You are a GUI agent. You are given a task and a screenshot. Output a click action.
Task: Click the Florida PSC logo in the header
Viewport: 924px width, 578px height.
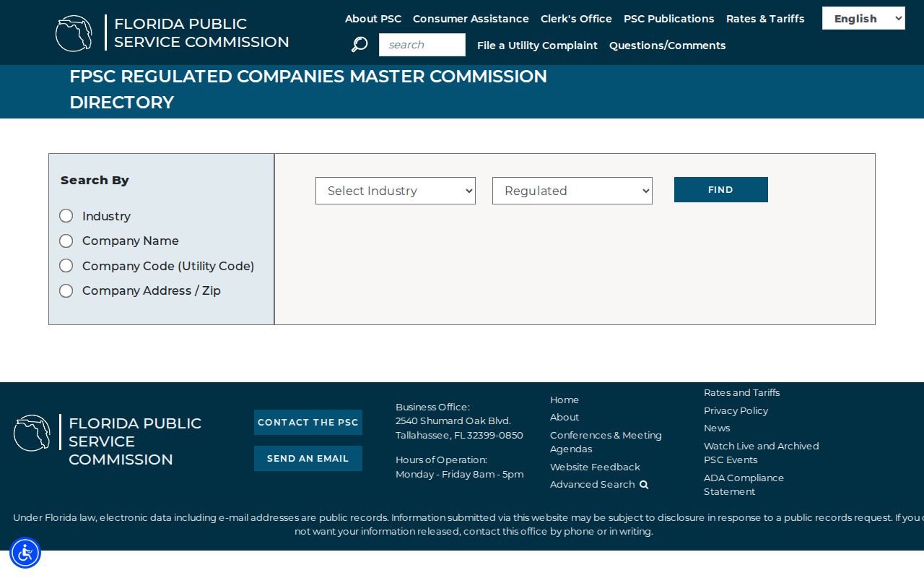(74, 33)
